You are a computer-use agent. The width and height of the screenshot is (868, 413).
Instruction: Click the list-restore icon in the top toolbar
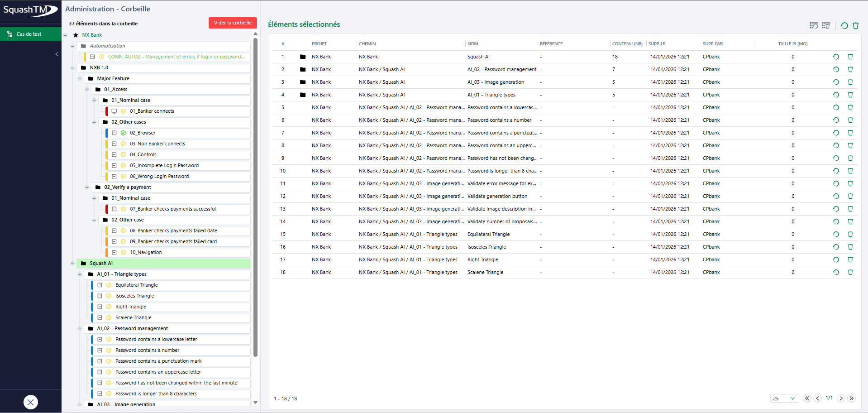point(814,25)
